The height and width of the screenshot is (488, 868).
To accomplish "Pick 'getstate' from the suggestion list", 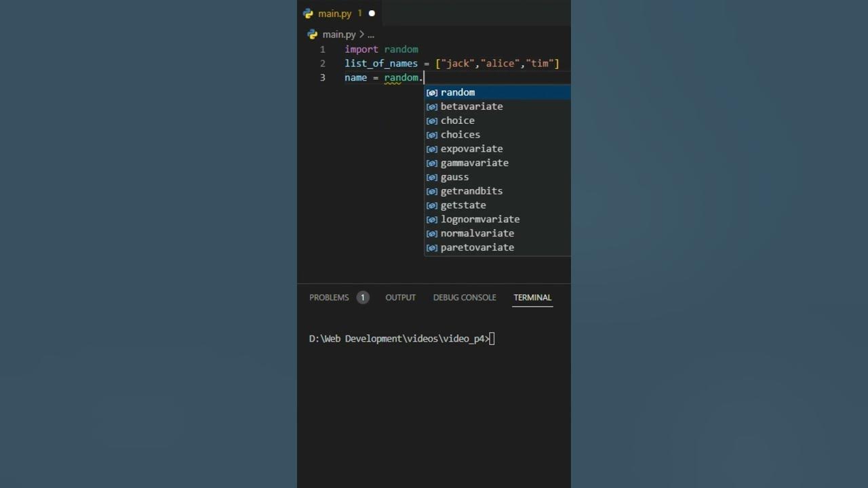I will click(x=498, y=205).
